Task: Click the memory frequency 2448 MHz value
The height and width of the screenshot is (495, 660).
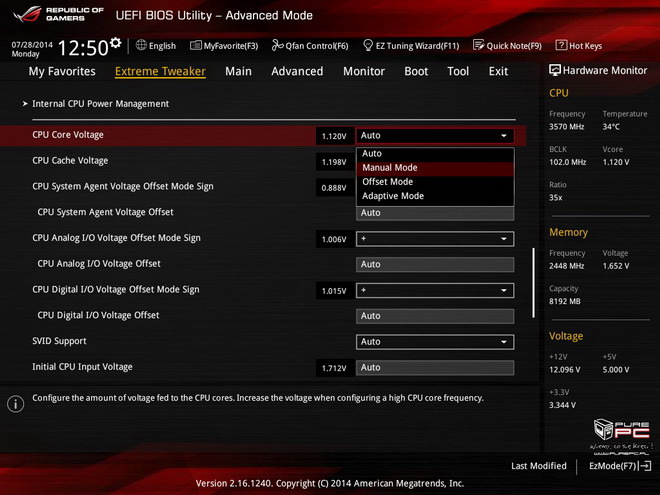Action: tap(567, 266)
